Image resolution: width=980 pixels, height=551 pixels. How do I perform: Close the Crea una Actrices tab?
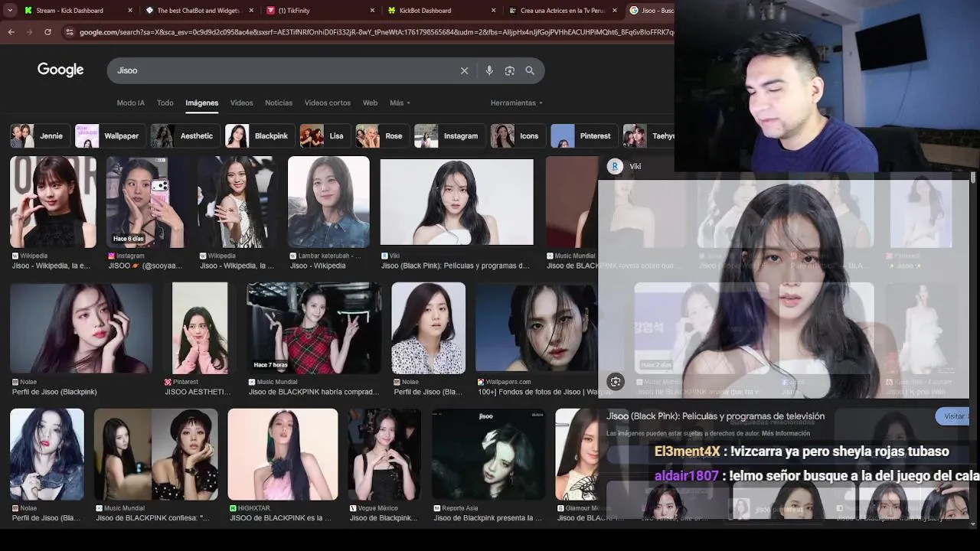(x=615, y=11)
